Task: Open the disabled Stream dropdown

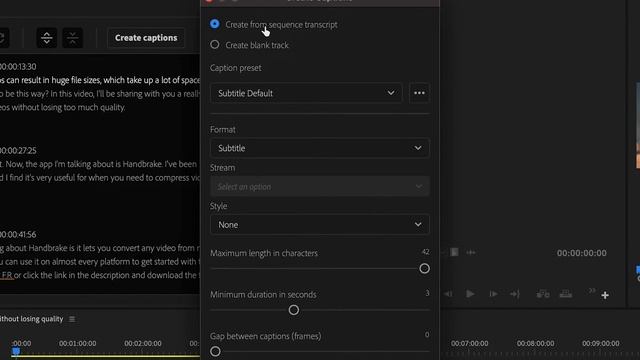Action: pos(320,187)
